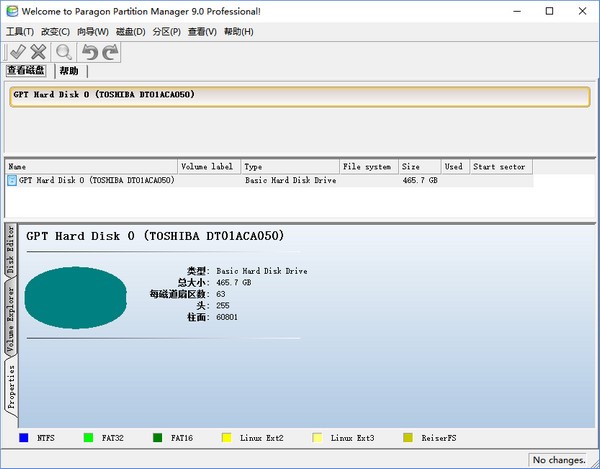
Task: Click the ReiserFS olive legend swatch
Action: coord(408,438)
